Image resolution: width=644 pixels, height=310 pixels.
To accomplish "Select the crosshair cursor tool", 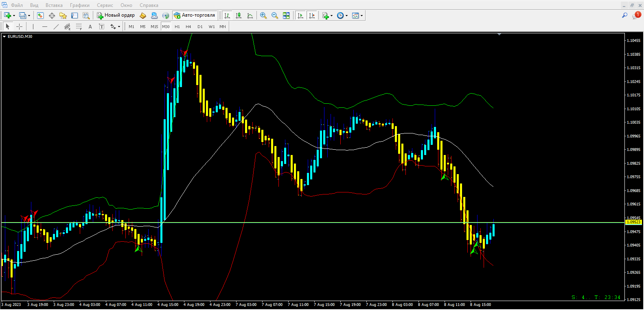I will tap(19, 26).
